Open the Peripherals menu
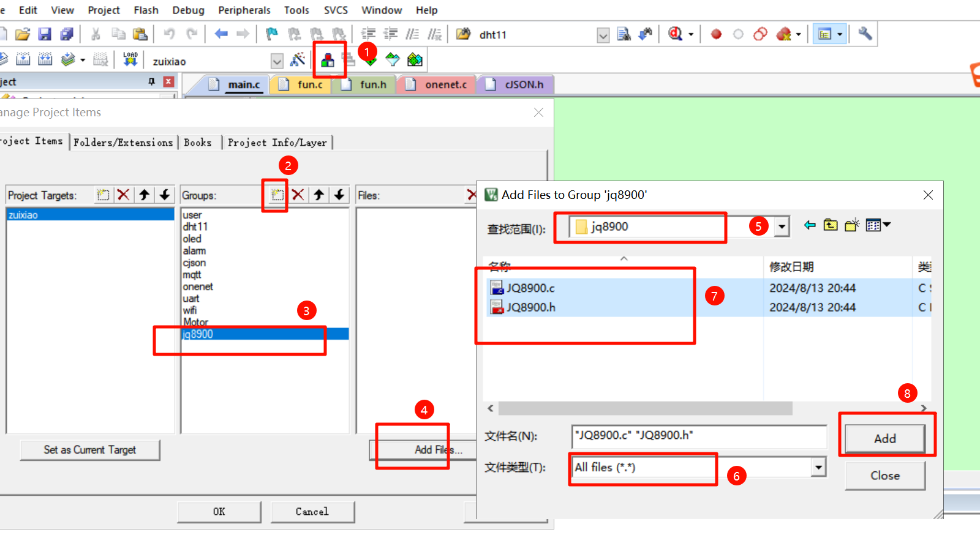The width and height of the screenshot is (980, 546). 244,10
